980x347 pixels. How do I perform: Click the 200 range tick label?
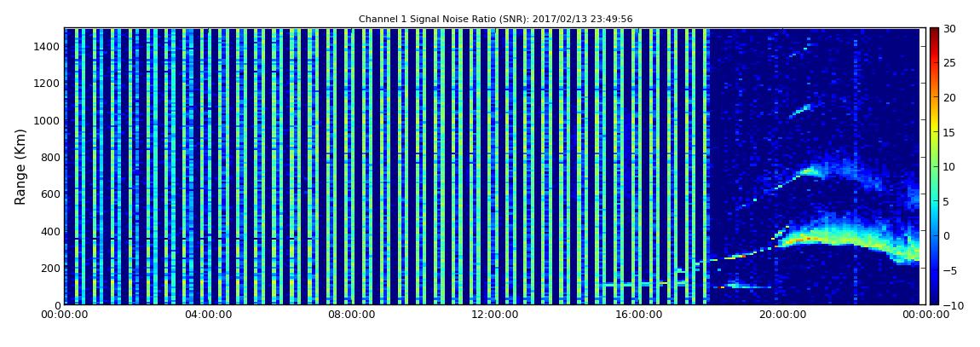point(50,269)
